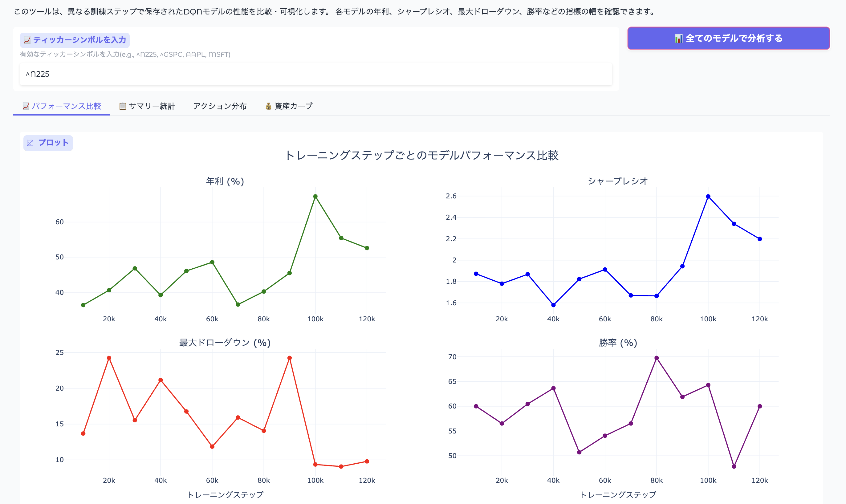Viewport: 846px width, 504px height.
Task: Click the chart icon on ティッカーシンボルを入力 label
Action: [x=27, y=39]
